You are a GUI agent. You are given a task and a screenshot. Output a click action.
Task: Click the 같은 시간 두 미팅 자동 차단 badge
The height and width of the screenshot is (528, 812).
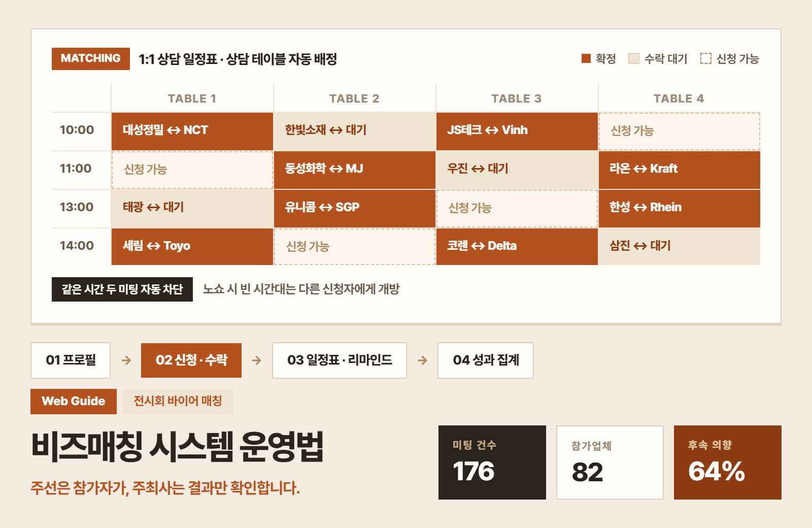click(122, 289)
